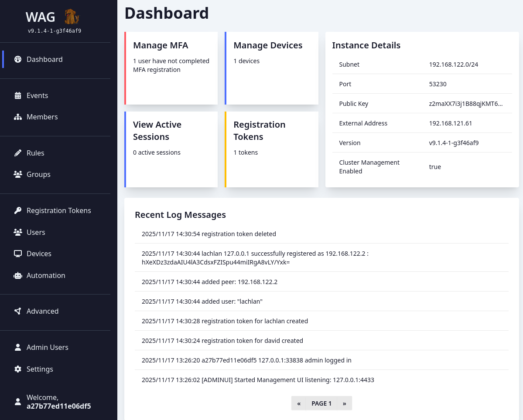Navigate to Admin Users
523x420 pixels.
(47, 347)
